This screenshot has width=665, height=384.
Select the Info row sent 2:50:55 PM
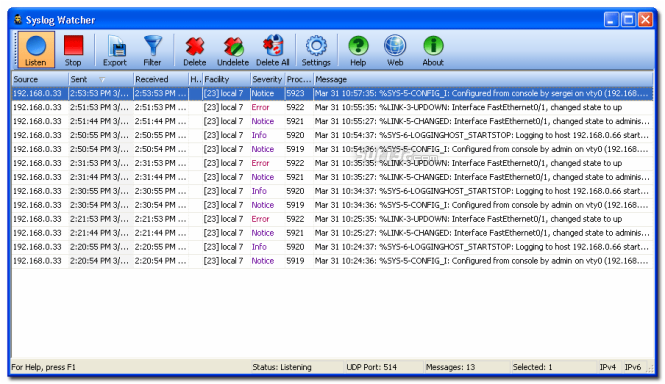point(332,135)
